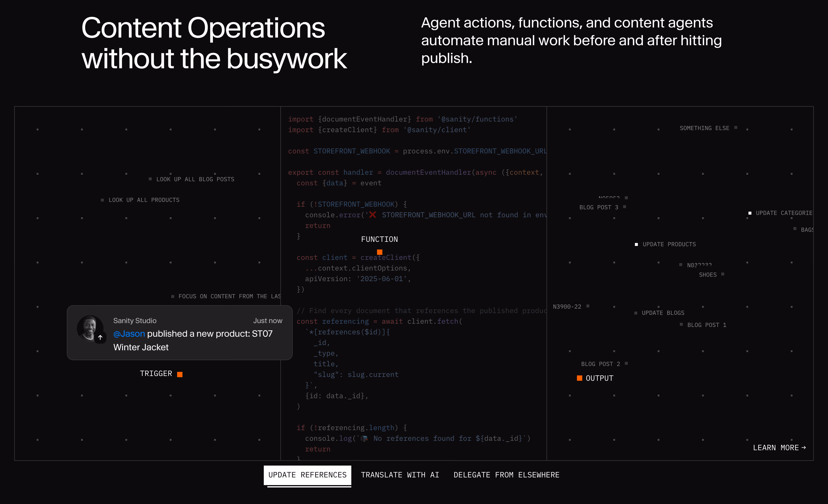Click the Update Products label
Image resolution: width=828 pixels, height=504 pixels.
click(669, 244)
